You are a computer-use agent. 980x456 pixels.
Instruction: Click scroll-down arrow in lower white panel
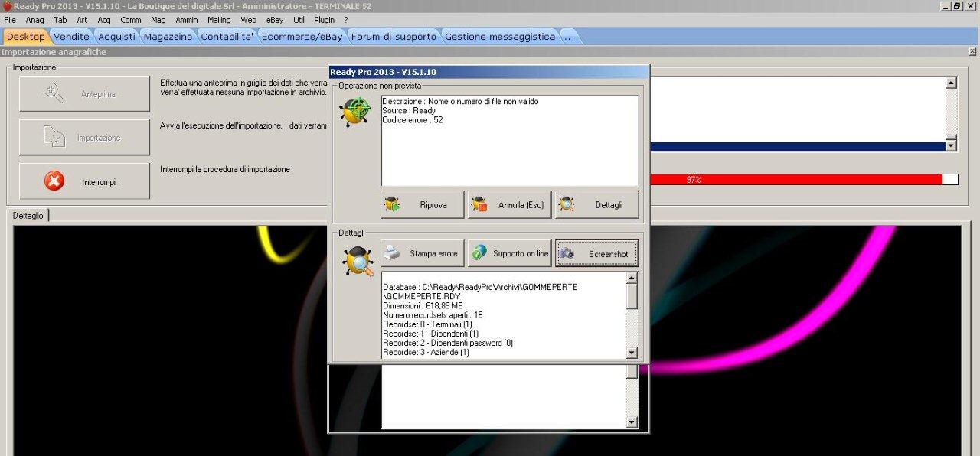tap(632, 422)
